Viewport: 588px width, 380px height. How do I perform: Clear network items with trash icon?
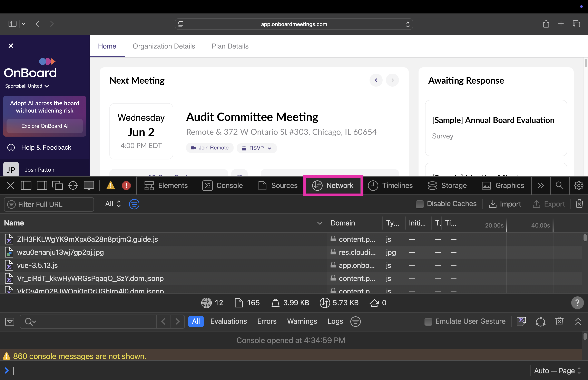point(579,204)
